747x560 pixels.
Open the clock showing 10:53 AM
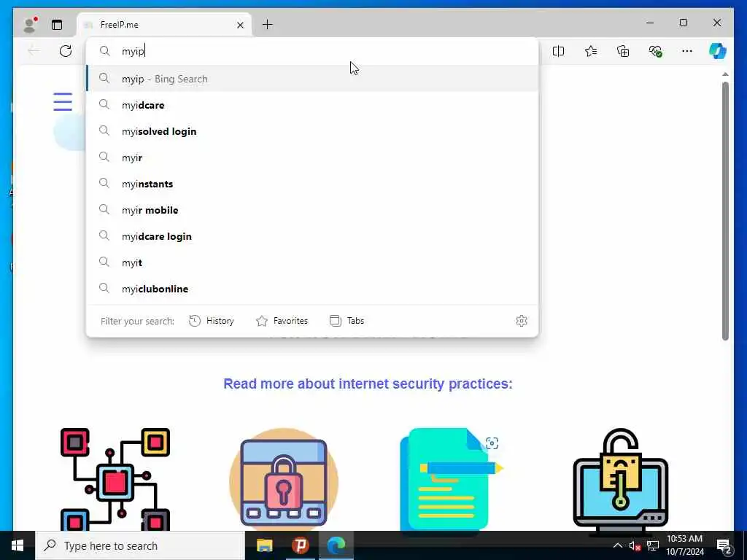point(685,545)
